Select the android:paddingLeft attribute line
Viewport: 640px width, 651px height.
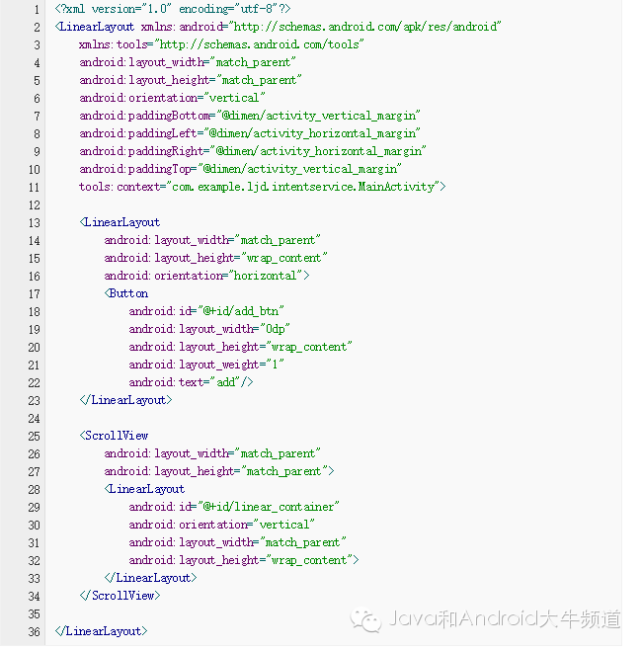(249, 134)
